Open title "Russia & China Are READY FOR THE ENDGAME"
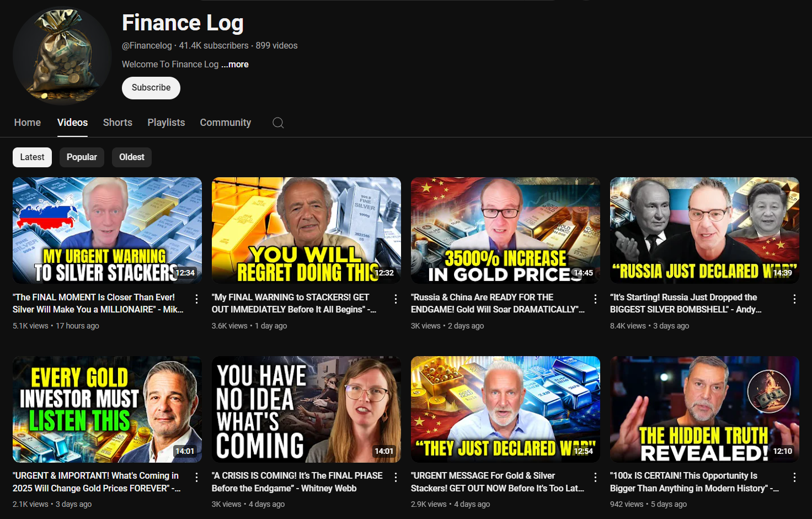The width and height of the screenshot is (812, 519). coord(498,303)
